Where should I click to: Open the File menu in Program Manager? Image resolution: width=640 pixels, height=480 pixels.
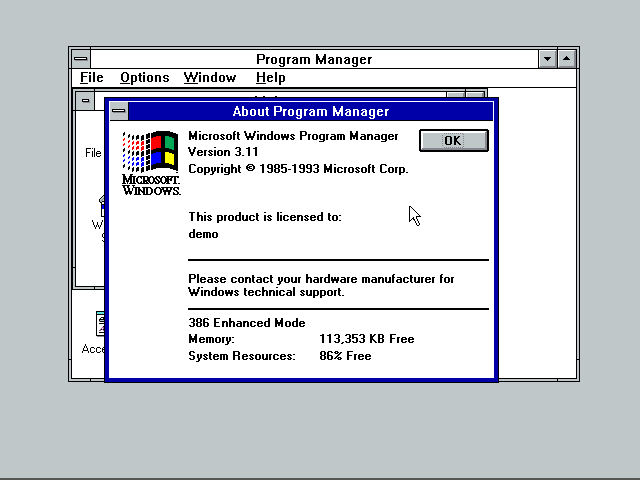point(91,78)
